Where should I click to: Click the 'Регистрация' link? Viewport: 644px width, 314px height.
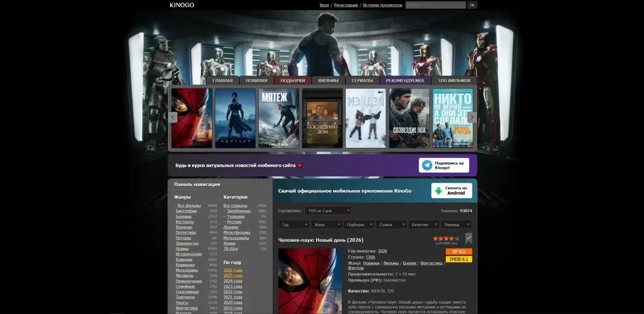click(346, 5)
